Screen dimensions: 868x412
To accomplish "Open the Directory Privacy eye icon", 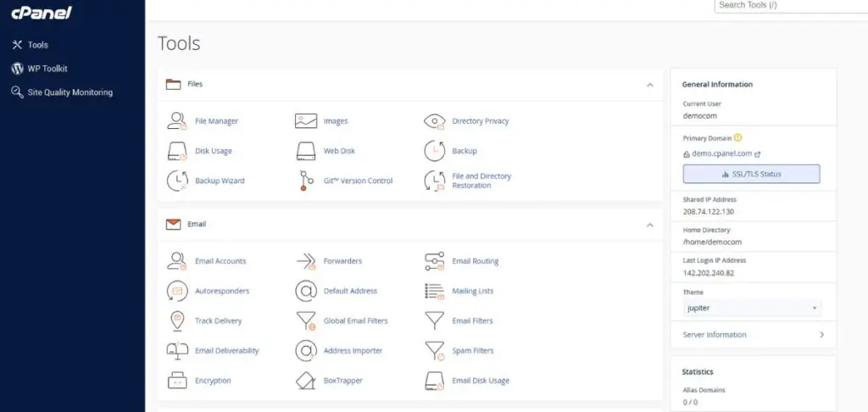I will [x=435, y=121].
